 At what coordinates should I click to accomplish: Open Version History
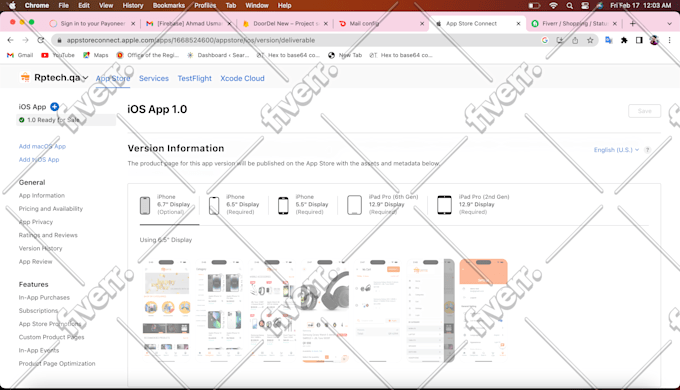click(x=40, y=248)
